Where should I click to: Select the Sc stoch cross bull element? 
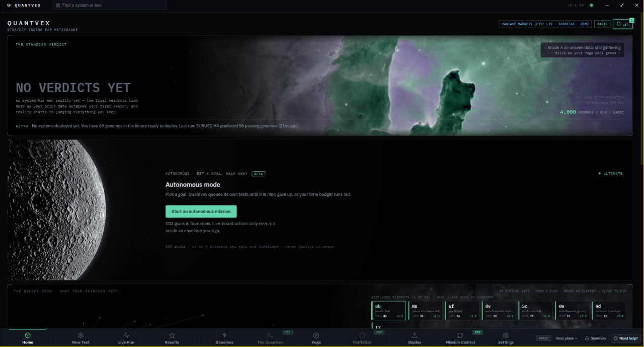tap(536, 311)
